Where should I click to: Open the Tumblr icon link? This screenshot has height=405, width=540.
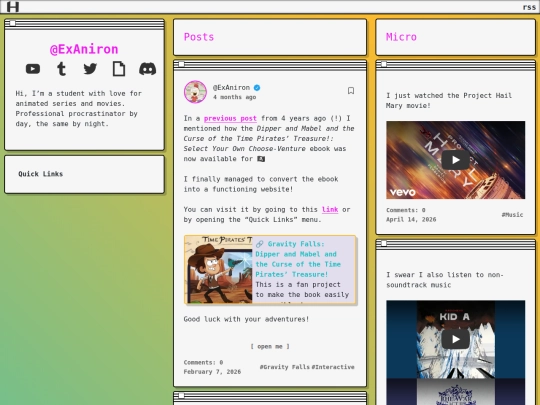61,69
